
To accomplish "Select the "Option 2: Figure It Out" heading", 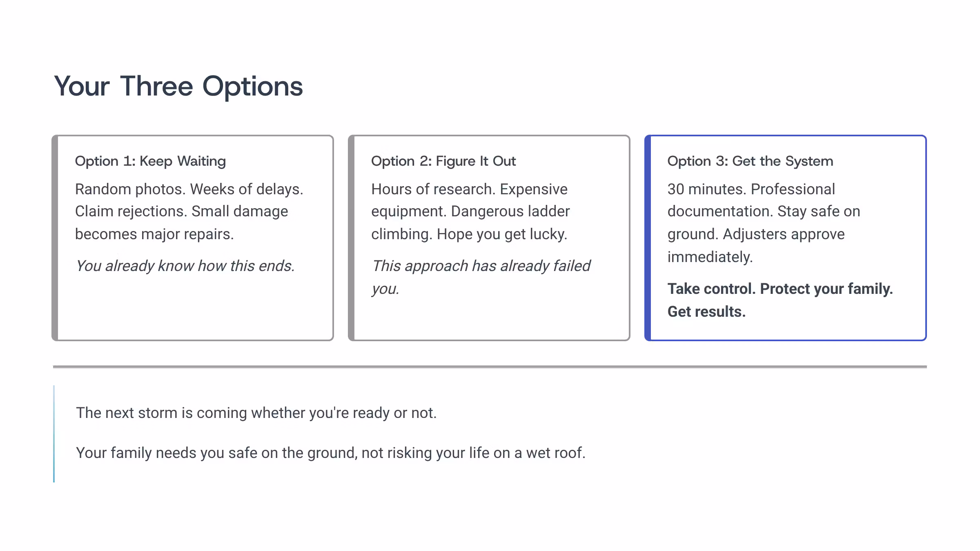I will pyautogui.click(x=443, y=161).
